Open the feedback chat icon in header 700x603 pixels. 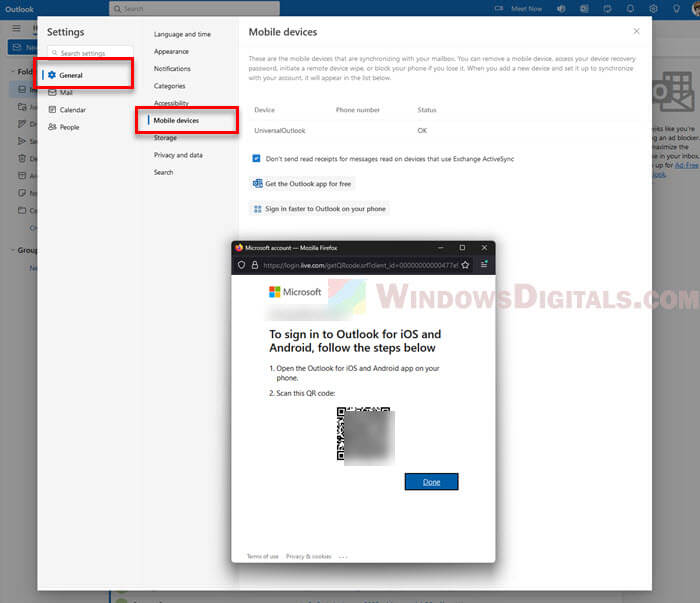(x=607, y=8)
